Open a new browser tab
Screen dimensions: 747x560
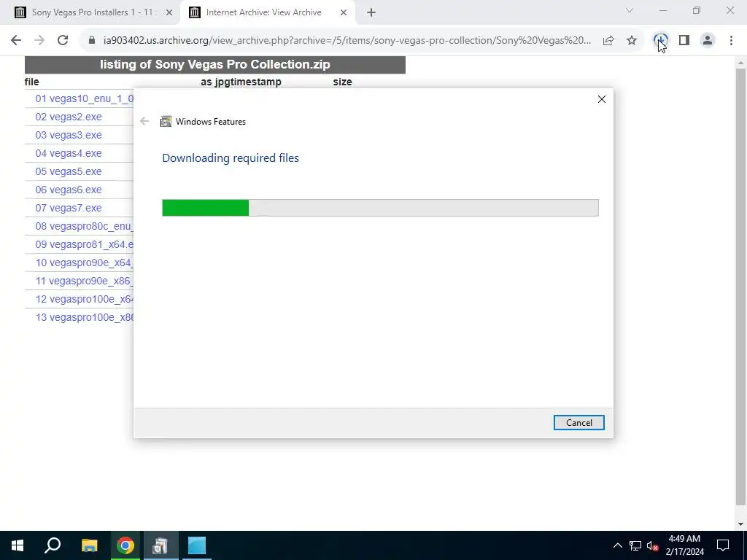(371, 13)
